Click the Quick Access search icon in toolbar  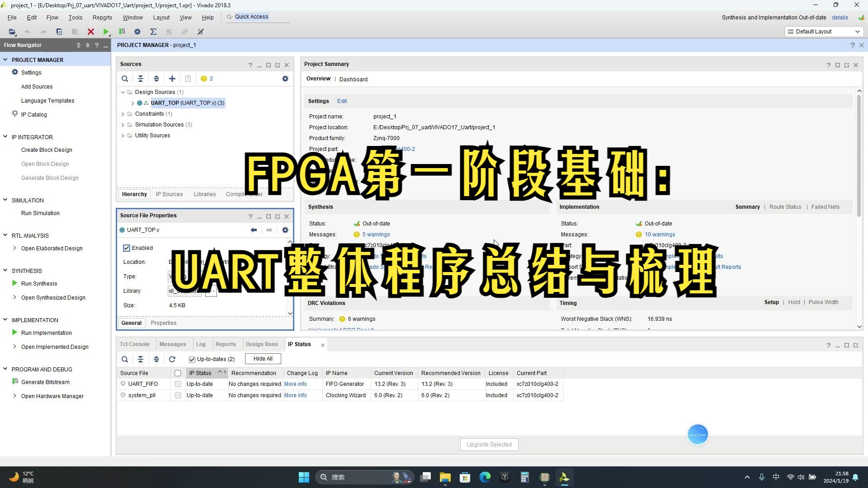click(229, 16)
